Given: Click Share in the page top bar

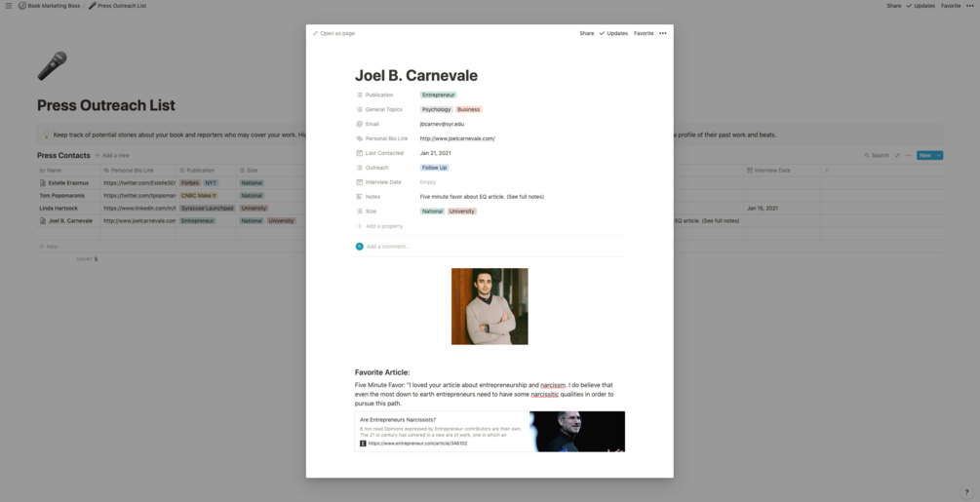Looking at the screenshot, I should coord(894,6).
